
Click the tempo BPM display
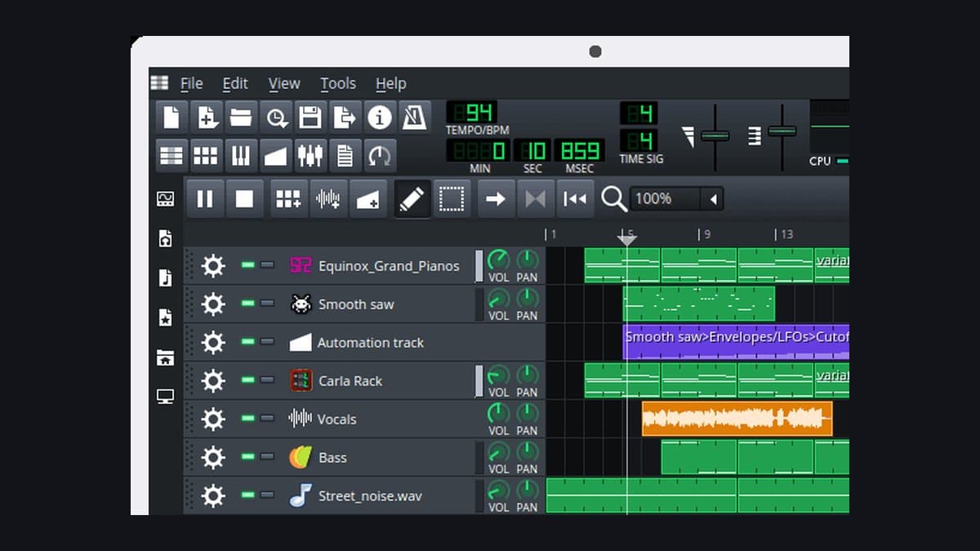tap(471, 113)
